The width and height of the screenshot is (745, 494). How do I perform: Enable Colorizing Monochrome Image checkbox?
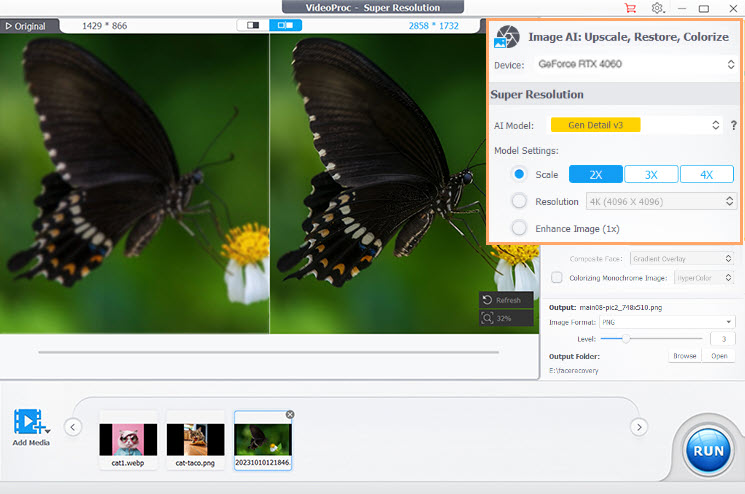tap(556, 277)
